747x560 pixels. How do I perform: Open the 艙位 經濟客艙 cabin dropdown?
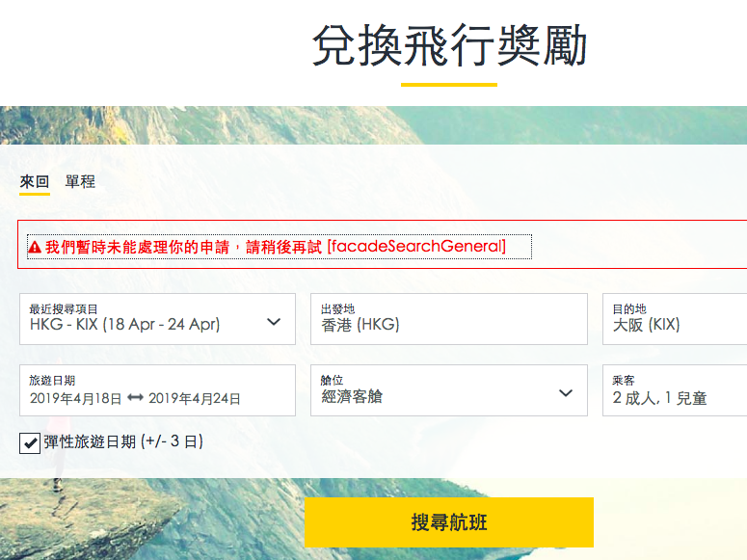[449, 390]
